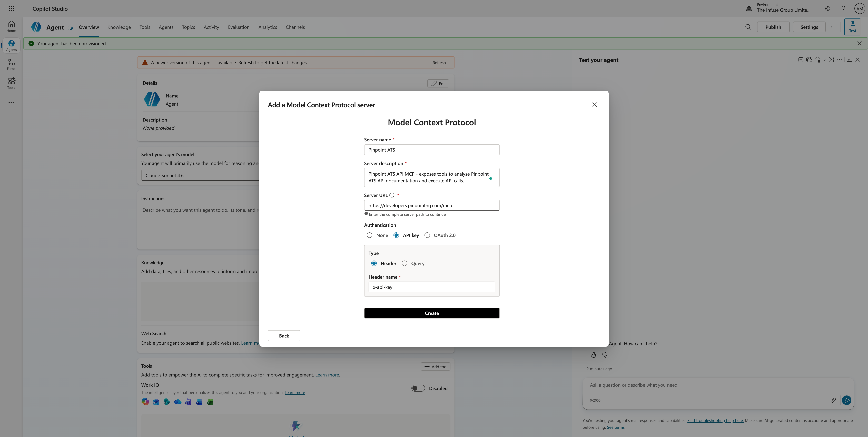Screen dimensions: 868x437
Task: Select OAuth 2.0 authentication option
Action: pyautogui.click(x=427, y=235)
